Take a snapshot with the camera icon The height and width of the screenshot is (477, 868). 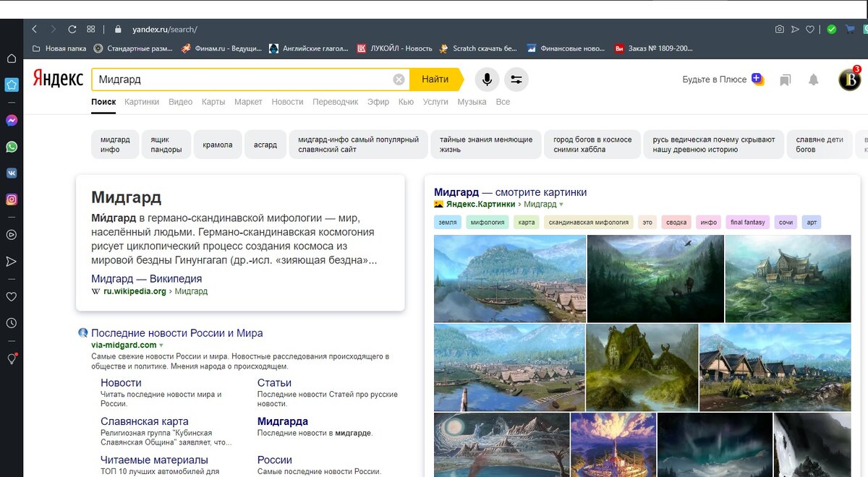(x=780, y=30)
